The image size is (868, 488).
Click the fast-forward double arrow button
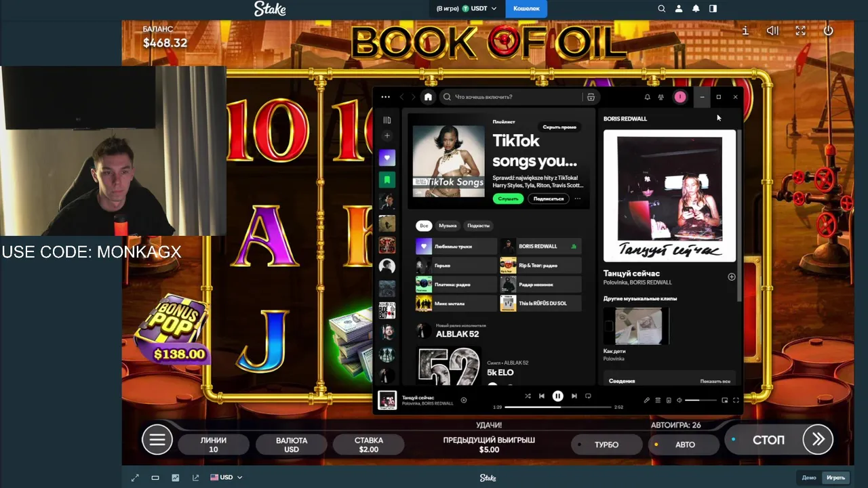pos(818,440)
